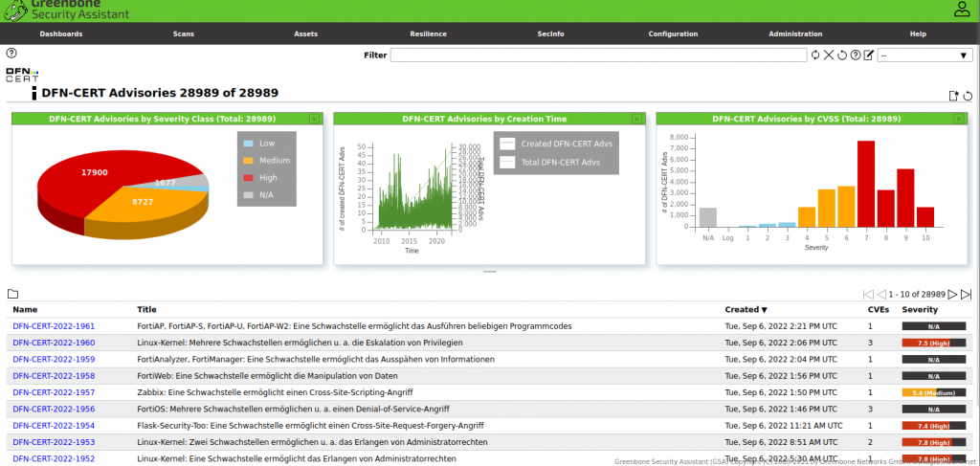Sort table by CVEs column
Image resolution: width=980 pixels, height=466 pixels.
click(x=877, y=309)
